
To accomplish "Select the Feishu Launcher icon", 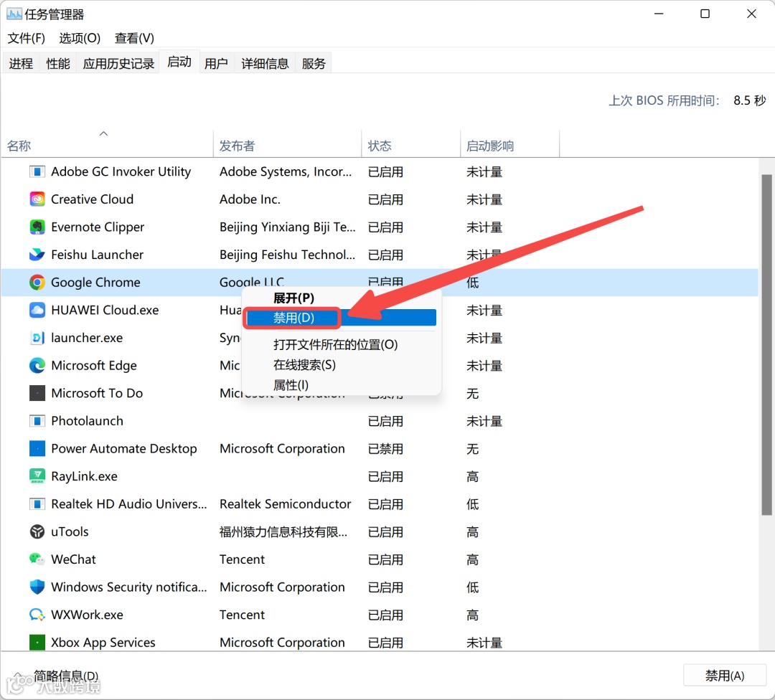I will tap(37, 255).
